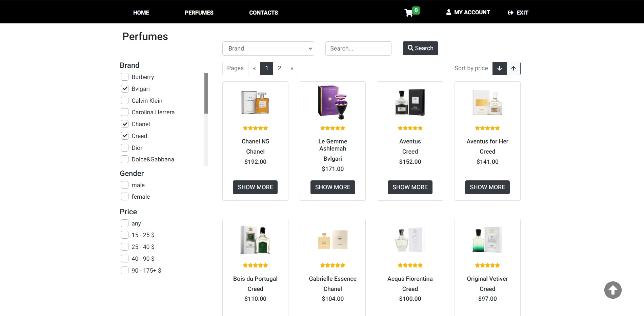Show more for Chanel N5
Image resolution: width=644 pixels, height=316 pixels.
(x=255, y=187)
